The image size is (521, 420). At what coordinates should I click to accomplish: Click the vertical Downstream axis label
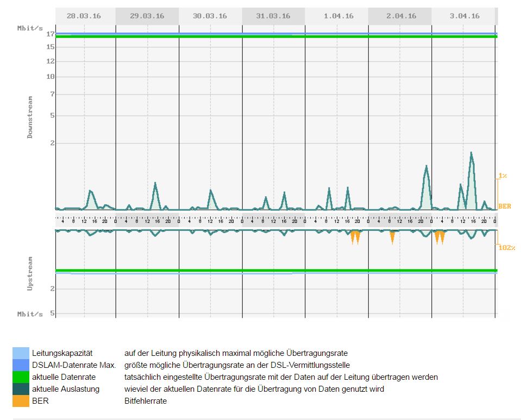point(30,117)
